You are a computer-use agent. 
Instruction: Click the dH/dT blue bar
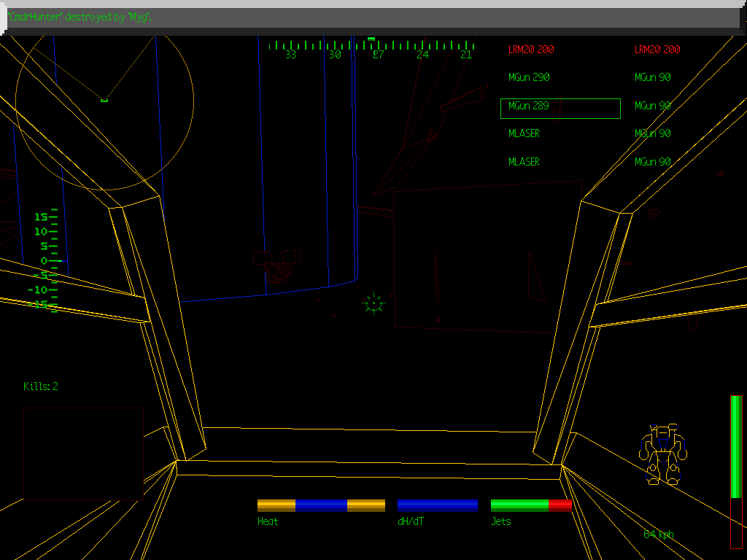click(x=438, y=505)
